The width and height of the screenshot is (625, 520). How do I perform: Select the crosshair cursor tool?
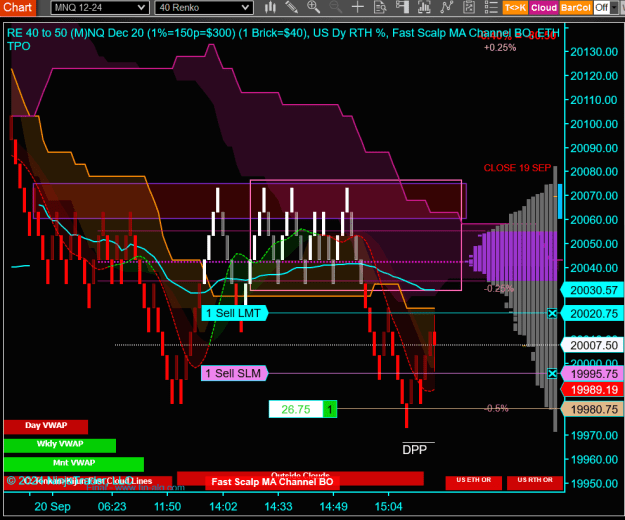coord(358,7)
